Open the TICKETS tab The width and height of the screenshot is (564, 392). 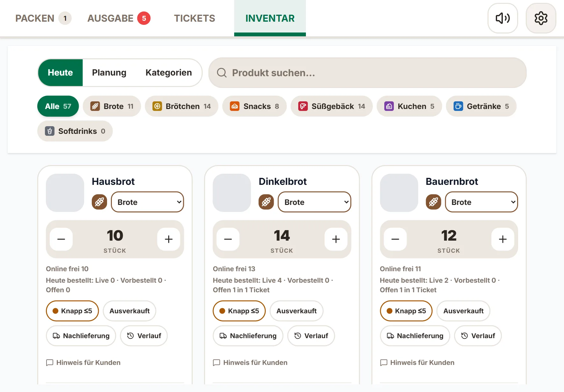pos(194,18)
